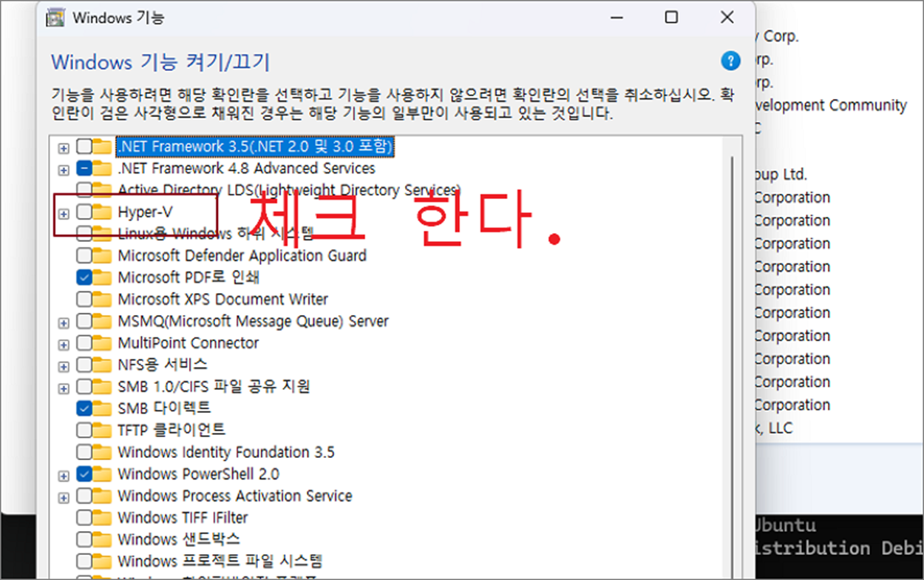The height and width of the screenshot is (580, 924).
Task: Click the Hyper-V folder icon
Action: (102, 212)
